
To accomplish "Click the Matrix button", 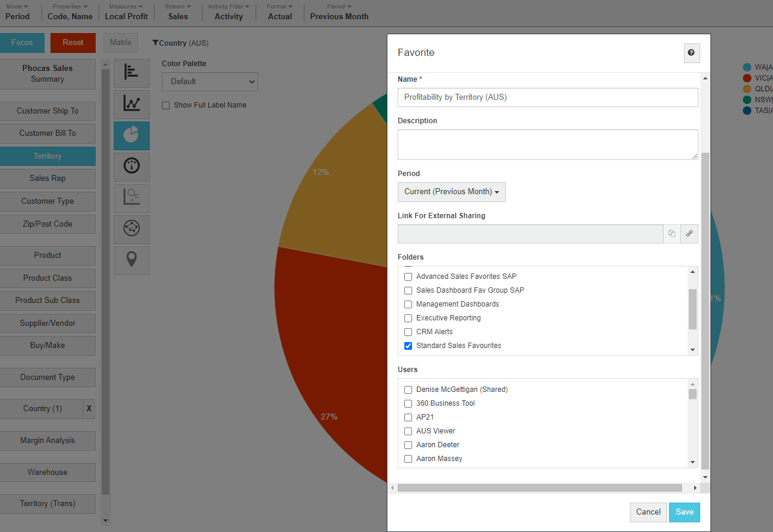I will click(121, 43).
